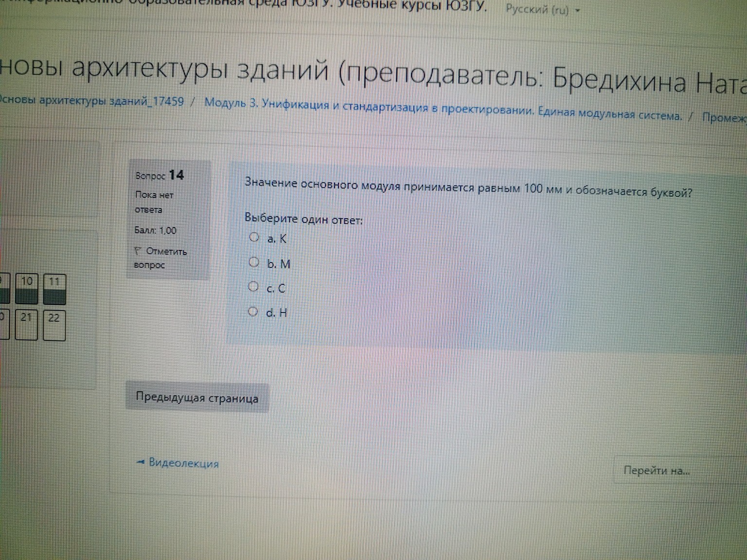Expand the language selector chevron
This screenshot has height=560, width=747.
pos(577,10)
